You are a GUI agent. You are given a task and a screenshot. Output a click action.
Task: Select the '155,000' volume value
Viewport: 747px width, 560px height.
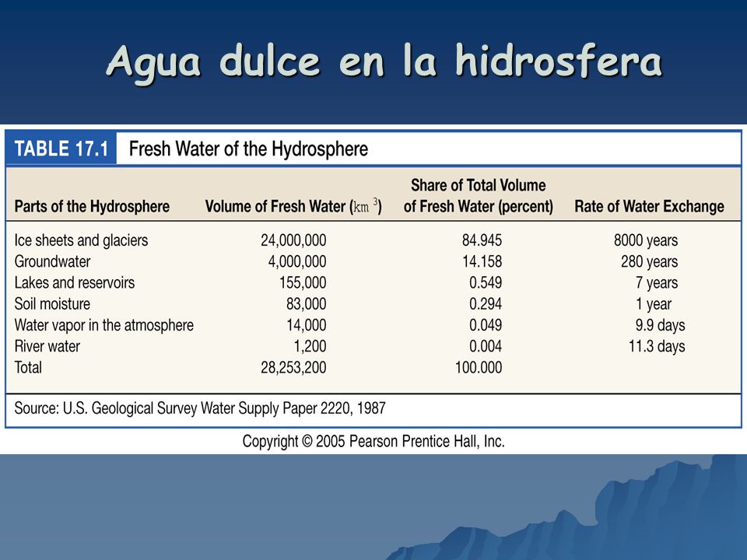click(x=303, y=282)
